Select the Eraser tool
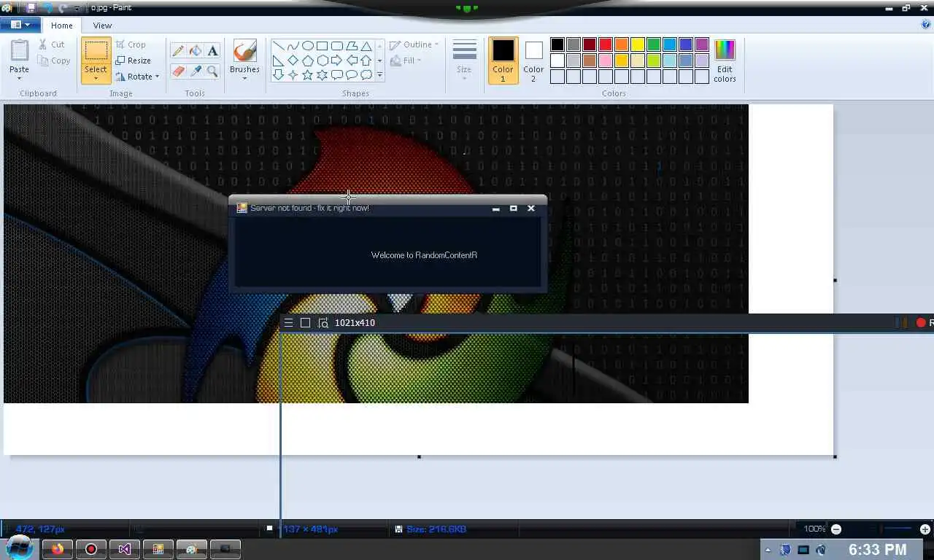The height and width of the screenshot is (560, 934). click(x=177, y=71)
